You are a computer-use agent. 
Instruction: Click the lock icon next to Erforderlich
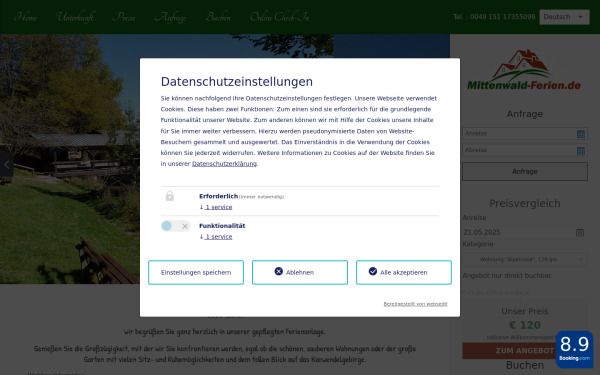pos(170,196)
